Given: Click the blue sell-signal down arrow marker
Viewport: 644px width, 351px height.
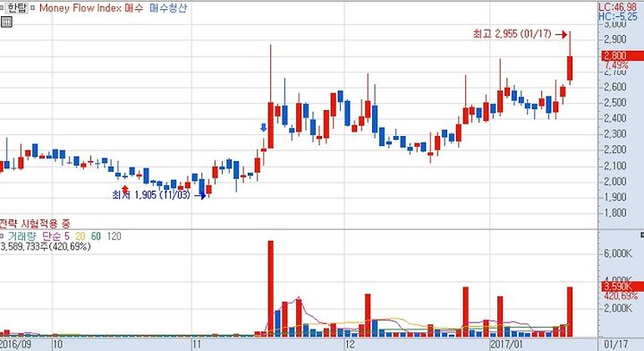Looking at the screenshot, I should tap(263, 127).
